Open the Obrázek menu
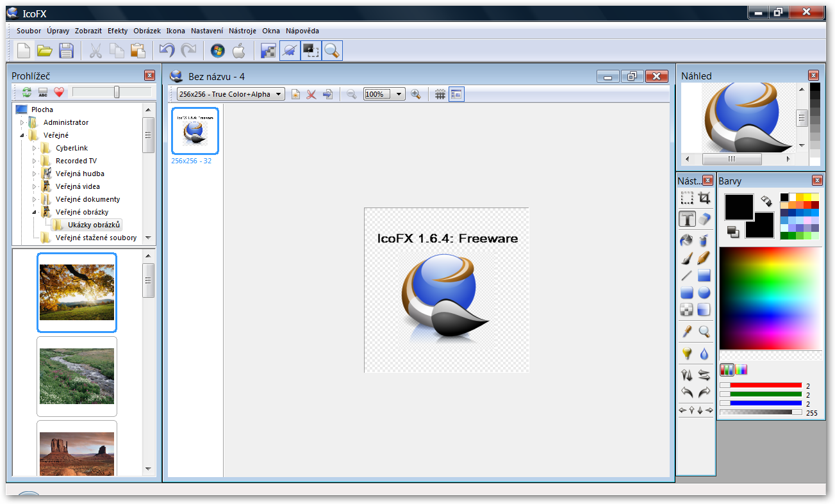 pos(147,31)
